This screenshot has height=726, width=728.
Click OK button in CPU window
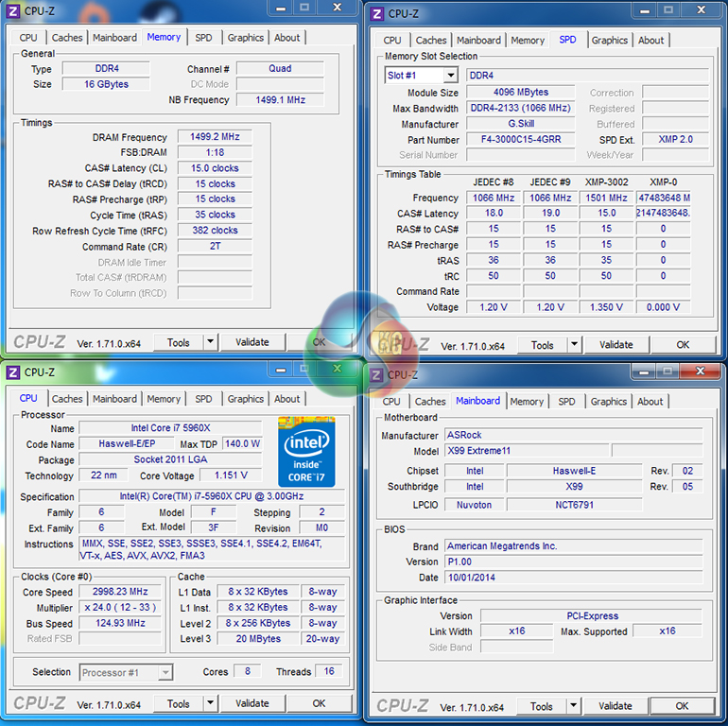(319, 703)
